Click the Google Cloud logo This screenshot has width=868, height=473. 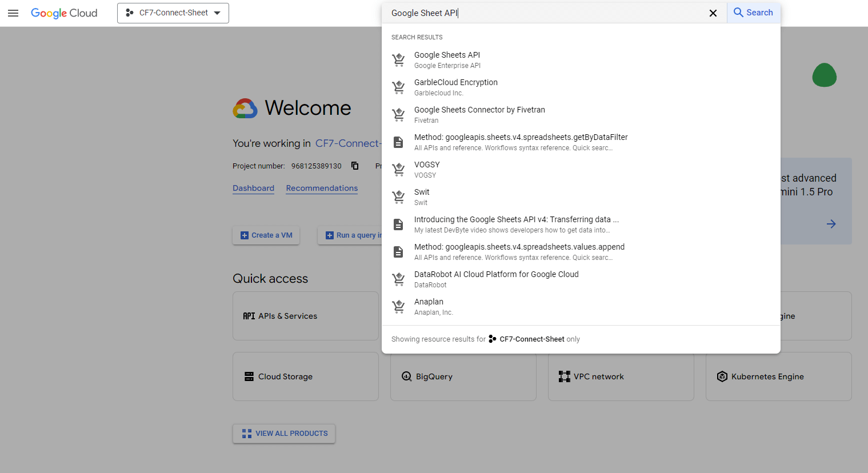[64, 13]
